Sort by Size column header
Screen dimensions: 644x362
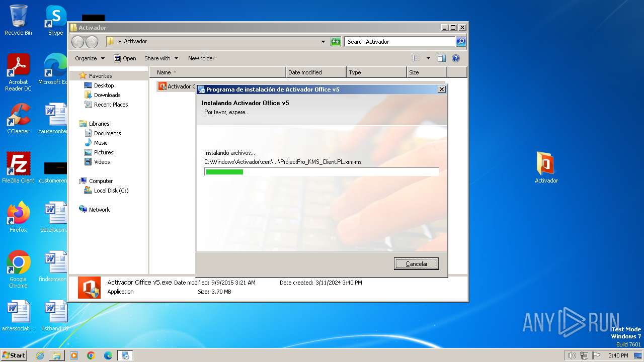(x=427, y=72)
